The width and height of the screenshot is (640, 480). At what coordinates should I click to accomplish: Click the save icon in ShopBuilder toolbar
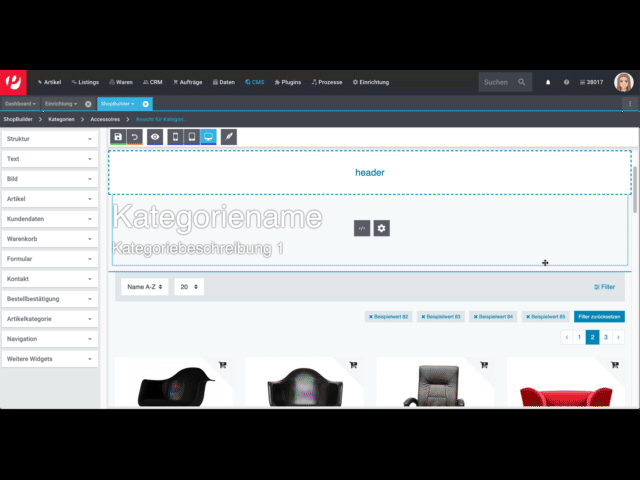point(118,136)
